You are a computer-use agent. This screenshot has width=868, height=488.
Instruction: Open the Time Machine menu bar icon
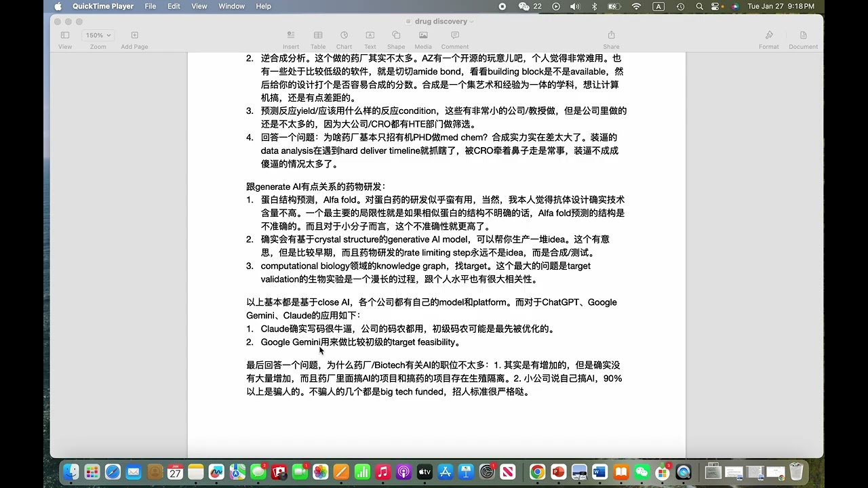pyautogui.click(x=680, y=6)
